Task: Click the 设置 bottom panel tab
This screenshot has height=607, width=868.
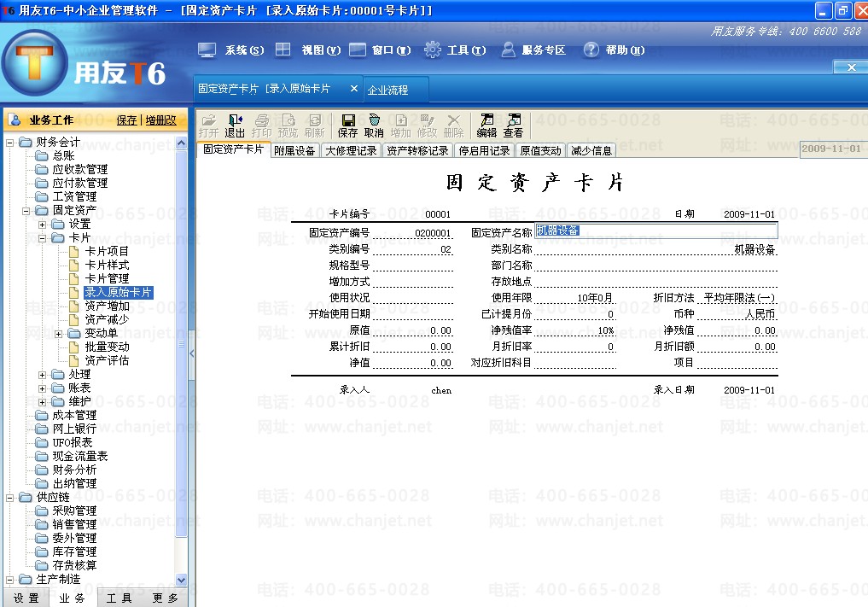Action: tap(26, 598)
